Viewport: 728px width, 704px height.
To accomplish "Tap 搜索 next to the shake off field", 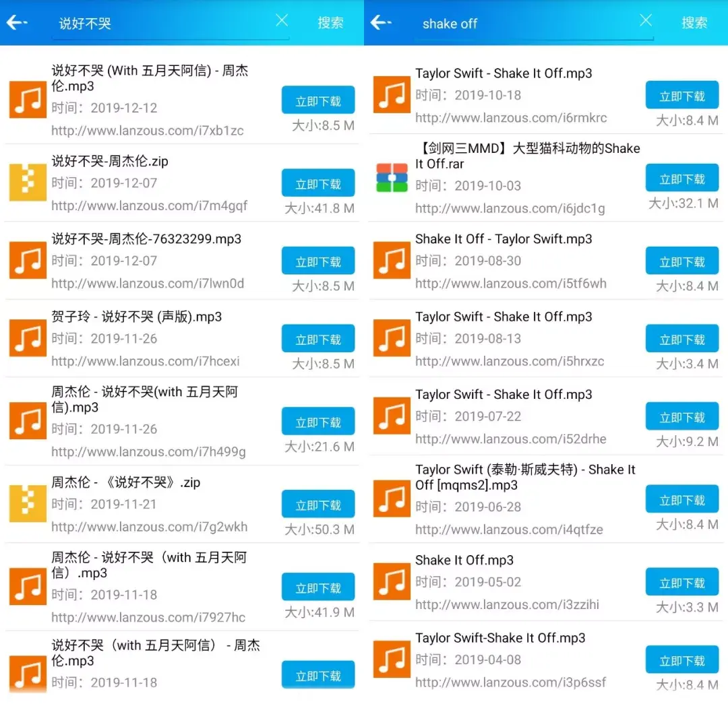I will [694, 23].
